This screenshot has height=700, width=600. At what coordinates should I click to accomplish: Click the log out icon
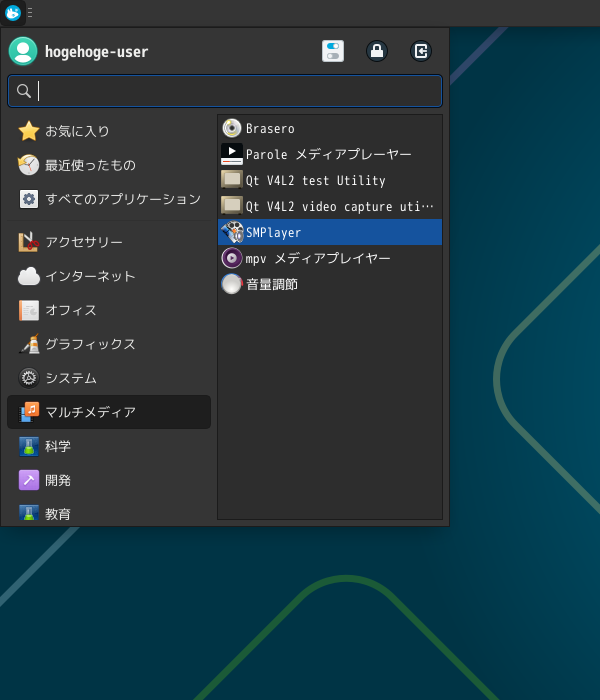421,51
